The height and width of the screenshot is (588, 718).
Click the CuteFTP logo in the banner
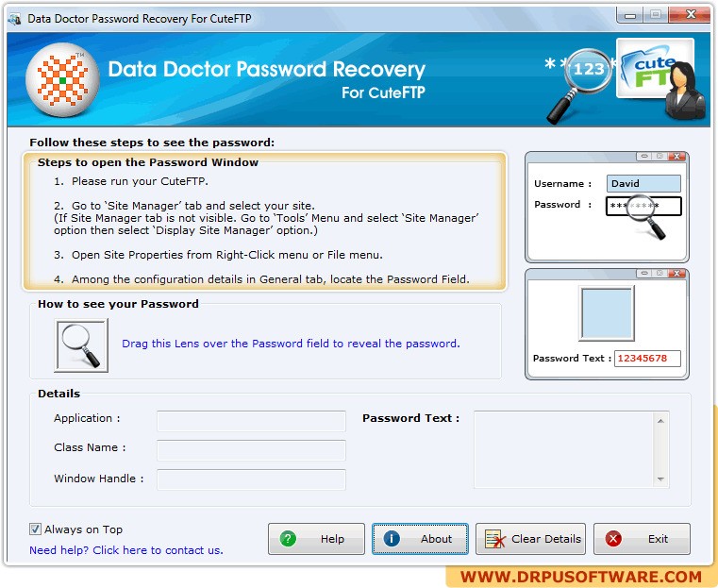pyautogui.click(x=655, y=69)
